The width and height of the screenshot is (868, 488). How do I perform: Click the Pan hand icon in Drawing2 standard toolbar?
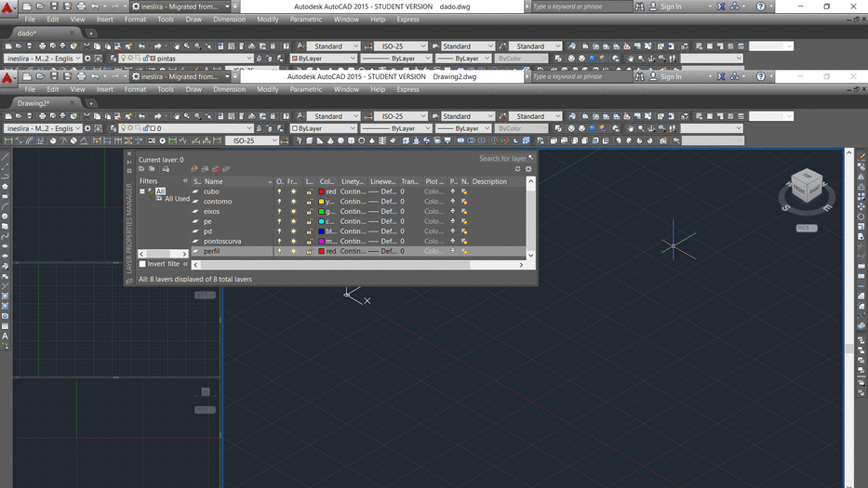(x=176, y=116)
